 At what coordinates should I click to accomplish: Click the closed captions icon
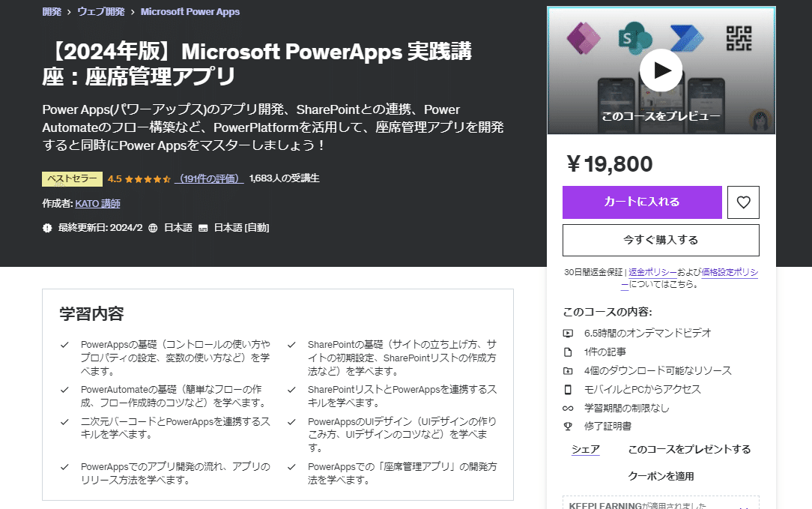coord(203,228)
